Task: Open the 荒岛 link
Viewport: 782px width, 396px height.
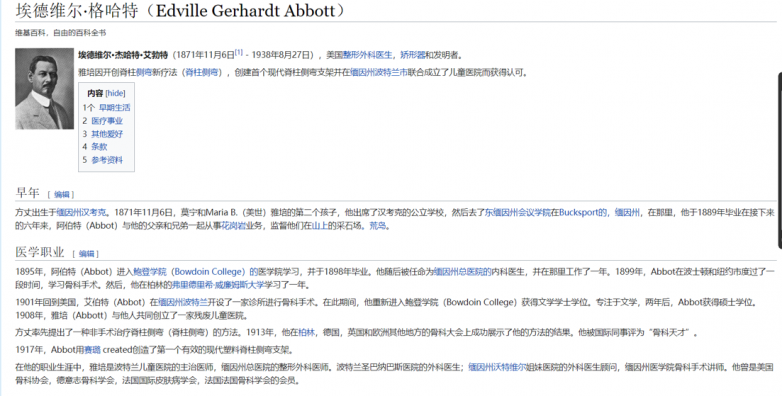Action: (378, 226)
